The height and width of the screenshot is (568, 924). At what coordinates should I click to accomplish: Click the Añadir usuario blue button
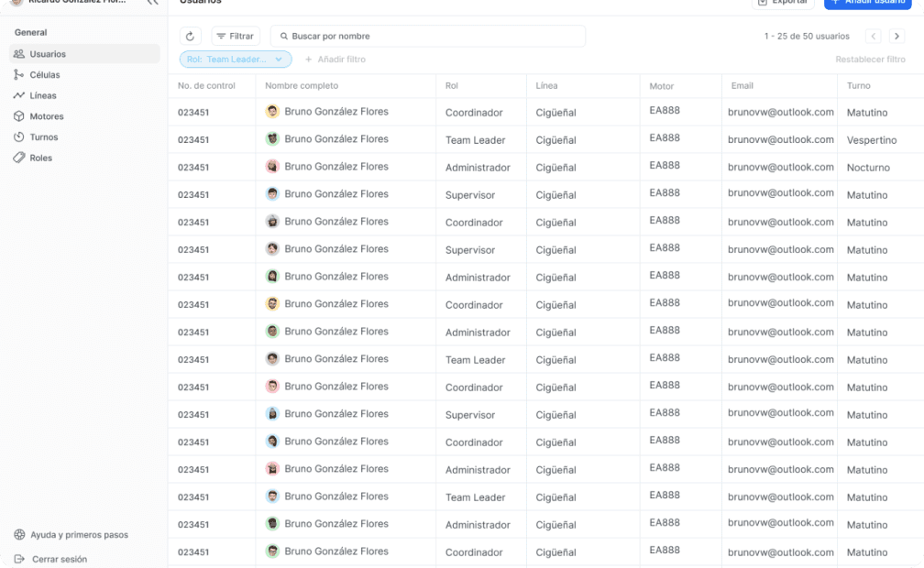873,4
